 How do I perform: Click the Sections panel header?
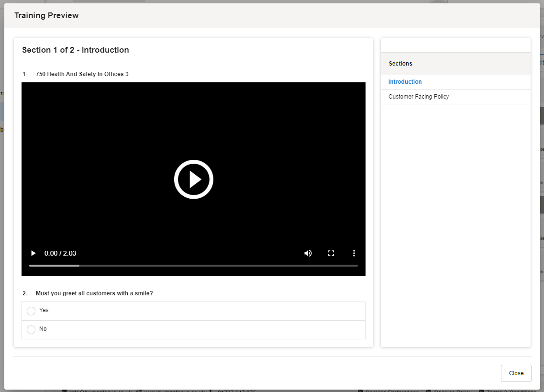click(x=400, y=64)
